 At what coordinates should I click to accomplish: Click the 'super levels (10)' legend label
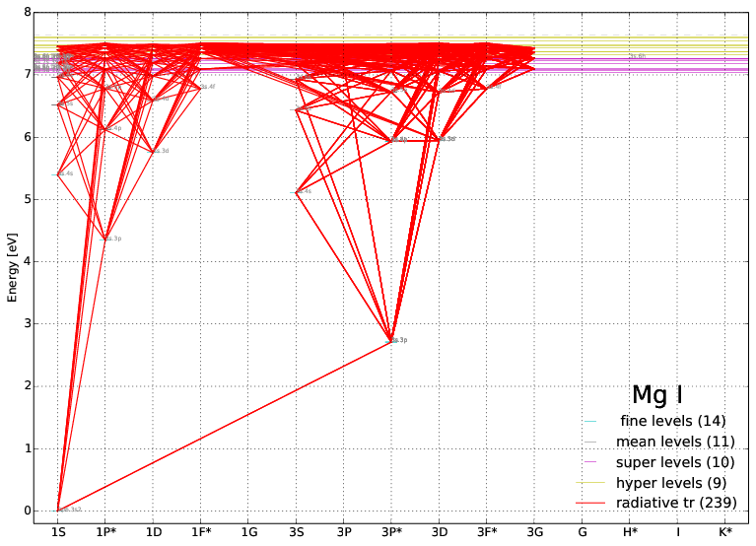click(675, 461)
